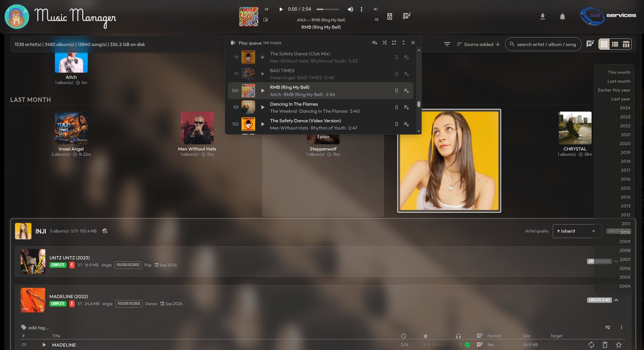Open play queue icon under next button
Image resolution: width=644 pixels, height=350 pixels.
click(376, 20)
